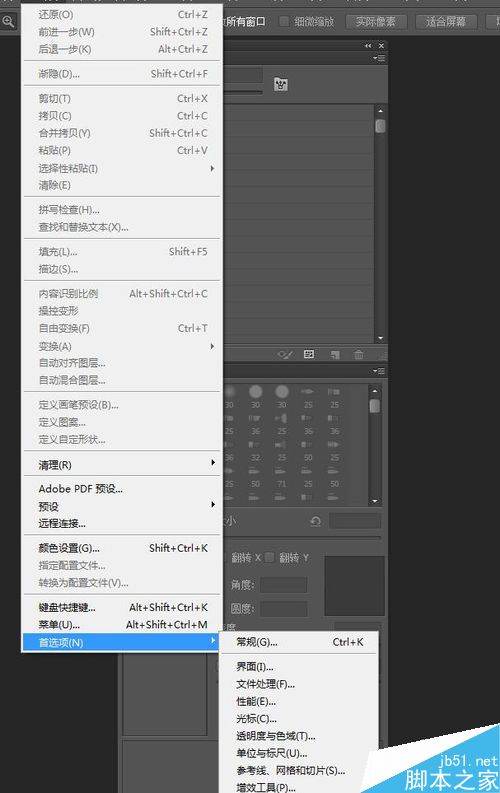Open Adobe PDF 预设... menu entry
Image resolution: width=500 pixels, height=793 pixels.
pyautogui.click(x=122, y=489)
